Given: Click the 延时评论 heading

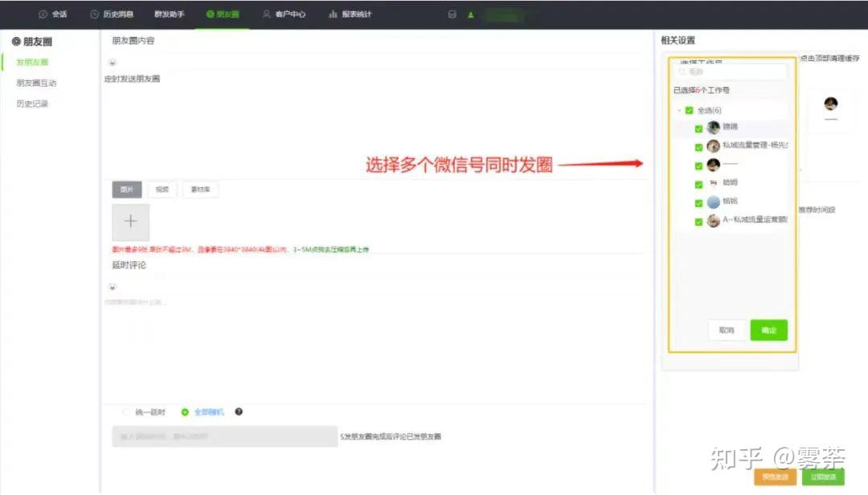Looking at the screenshot, I should click(x=129, y=265).
